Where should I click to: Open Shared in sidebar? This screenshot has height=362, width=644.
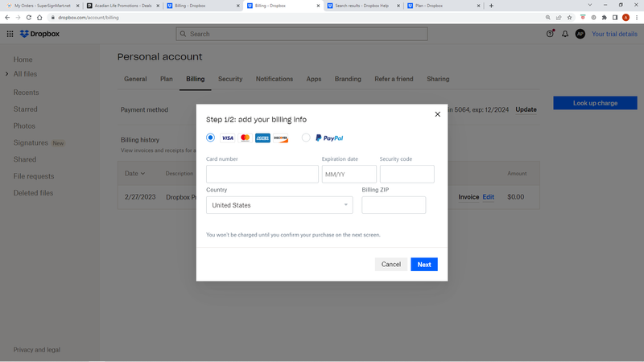[x=25, y=159]
